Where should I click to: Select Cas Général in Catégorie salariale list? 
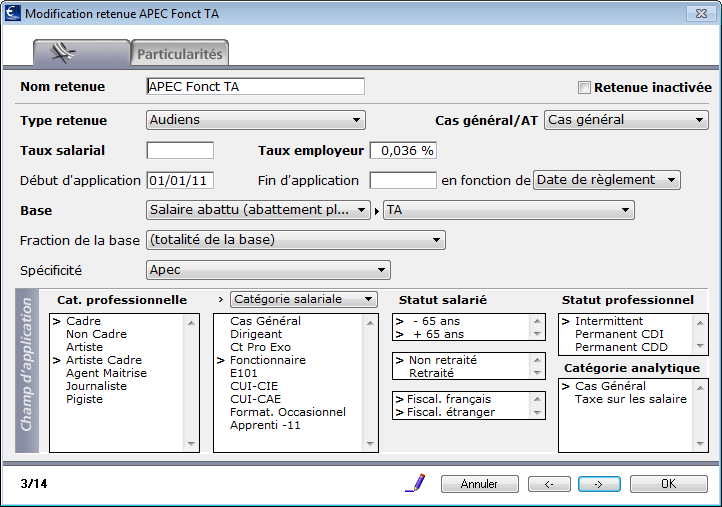(265, 321)
